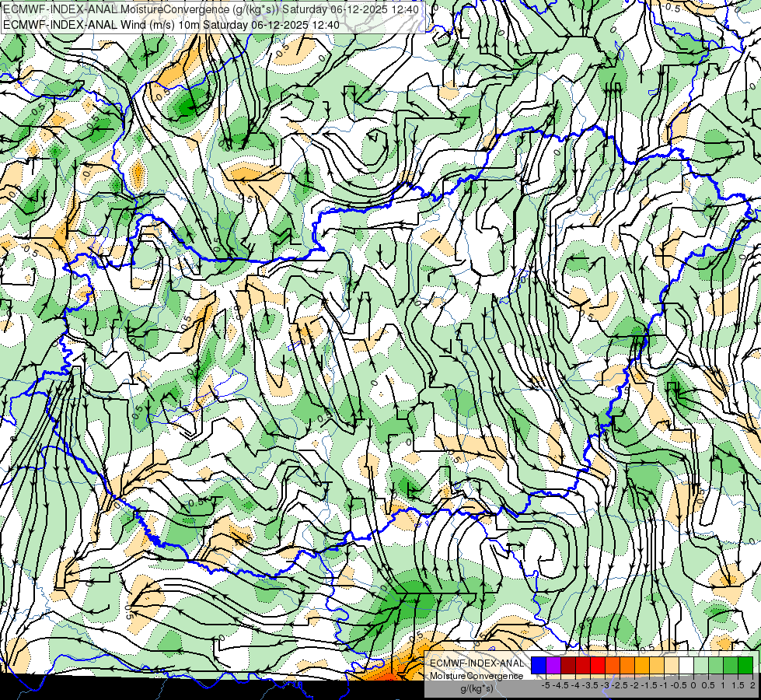
Task: Click the Wind (m/s) 10m title line
Action: tap(171, 25)
